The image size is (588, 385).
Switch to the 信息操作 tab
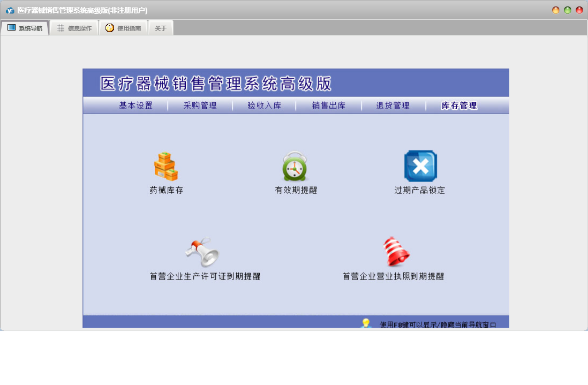74,28
